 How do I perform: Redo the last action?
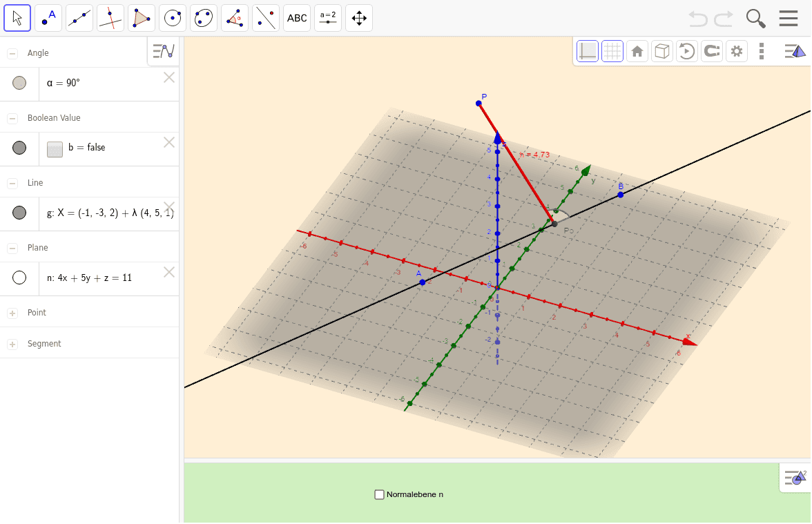[724, 19]
